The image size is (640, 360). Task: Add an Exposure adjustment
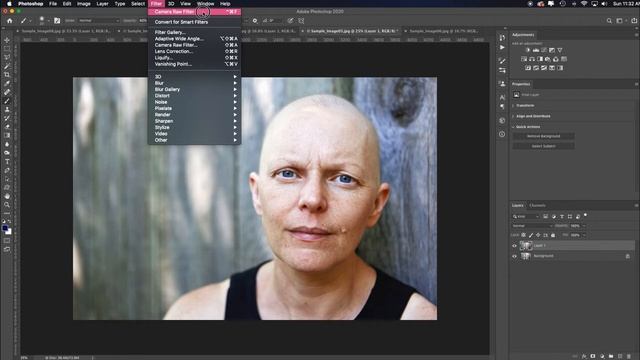point(552,50)
